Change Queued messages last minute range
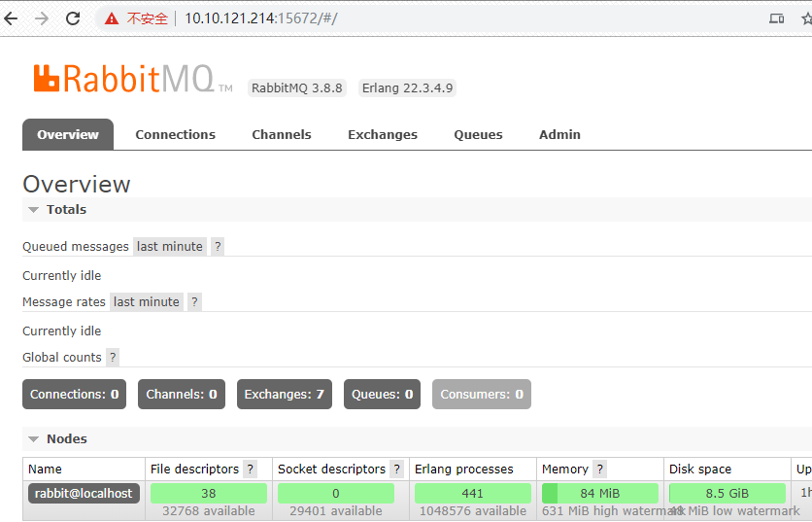Image resolution: width=812 pixels, height=522 pixels. click(x=170, y=247)
